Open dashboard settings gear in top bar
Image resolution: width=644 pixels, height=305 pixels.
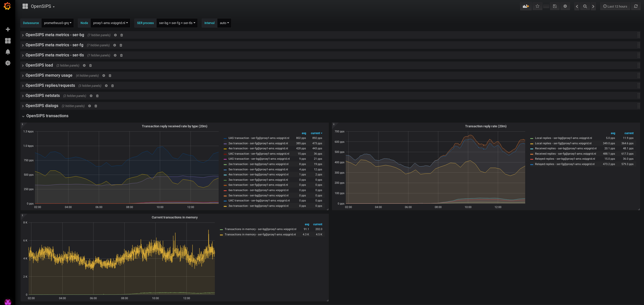(565, 6)
